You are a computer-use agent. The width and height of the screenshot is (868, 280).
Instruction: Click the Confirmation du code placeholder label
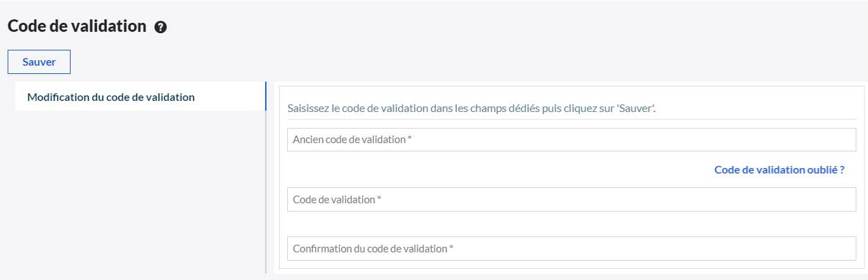click(370, 249)
